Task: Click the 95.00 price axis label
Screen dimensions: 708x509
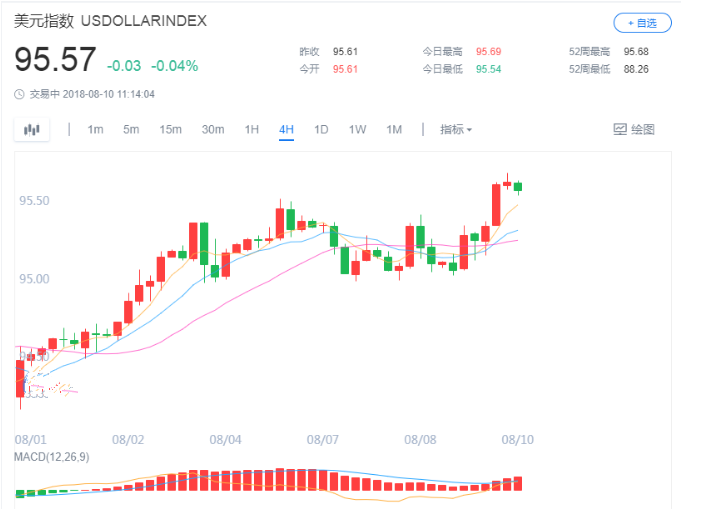Action: [x=34, y=279]
